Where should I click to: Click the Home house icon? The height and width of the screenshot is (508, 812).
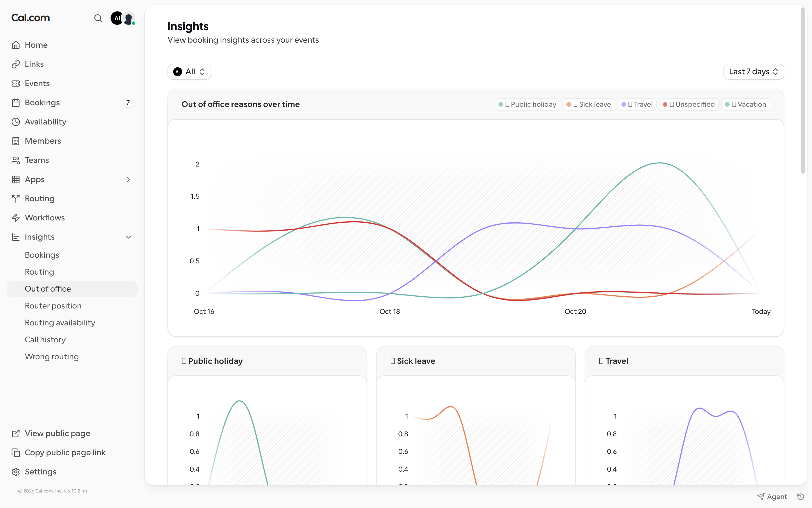point(16,45)
